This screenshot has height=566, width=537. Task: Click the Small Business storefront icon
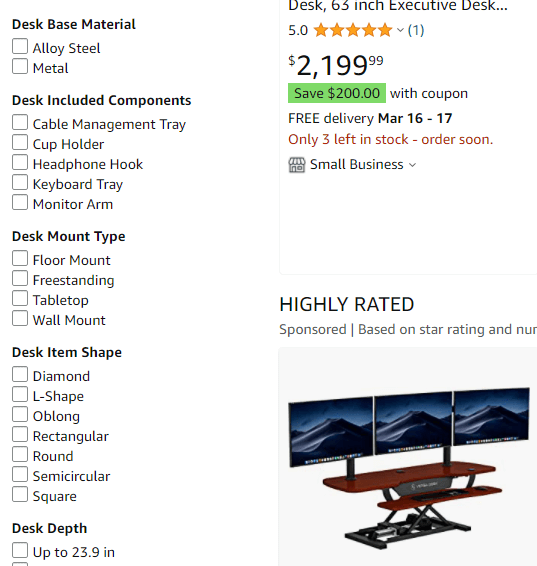pos(297,165)
